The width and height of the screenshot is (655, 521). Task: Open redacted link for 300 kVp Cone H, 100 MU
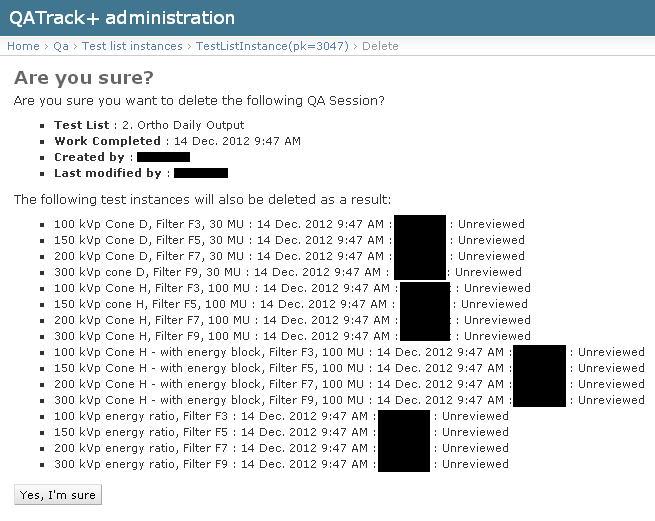[424, 335]
